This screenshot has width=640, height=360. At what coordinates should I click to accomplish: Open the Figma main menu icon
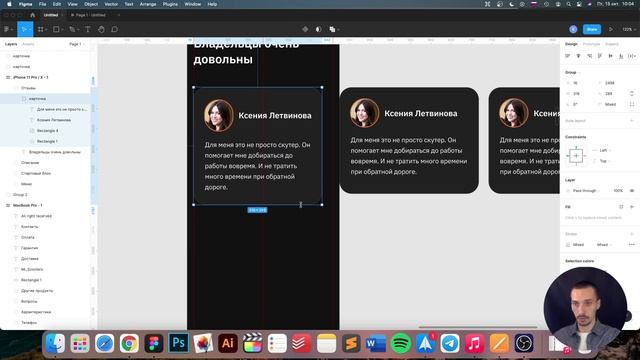pyautogui.click(x=7, y=29)
